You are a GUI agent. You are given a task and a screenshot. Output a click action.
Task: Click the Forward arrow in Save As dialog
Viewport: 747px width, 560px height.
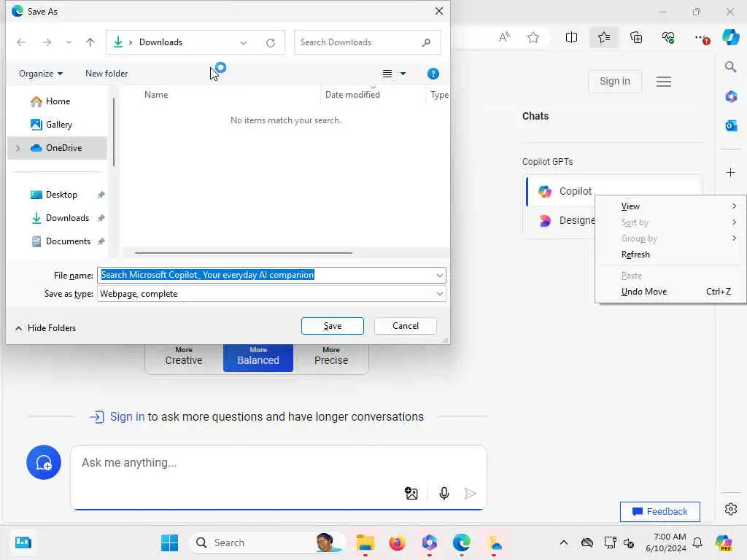tap(46, 42)
